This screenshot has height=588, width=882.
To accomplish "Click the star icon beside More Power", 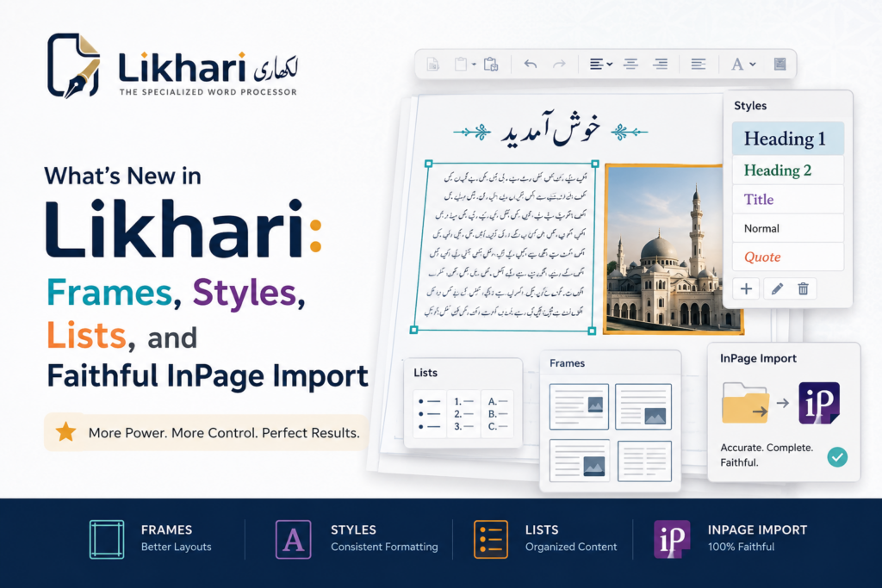I will click(x=65, y=431).
